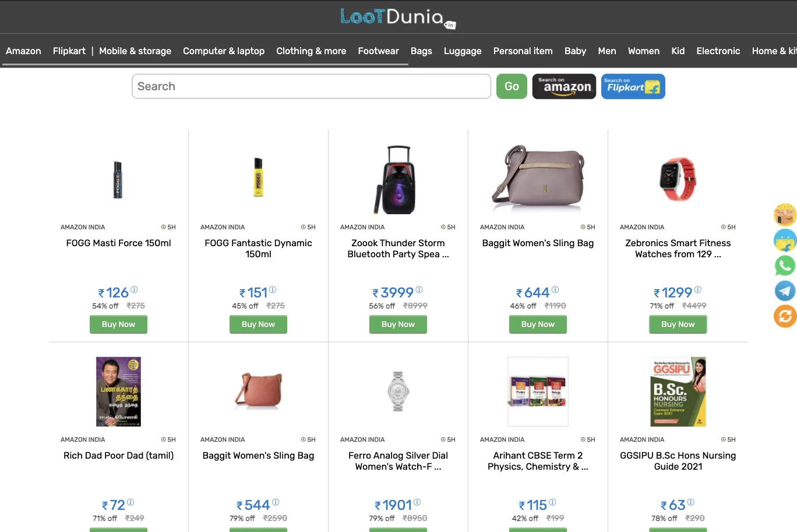Click the Amazon box floating icon
Screen dimensions: 797x532
point(785,215)
